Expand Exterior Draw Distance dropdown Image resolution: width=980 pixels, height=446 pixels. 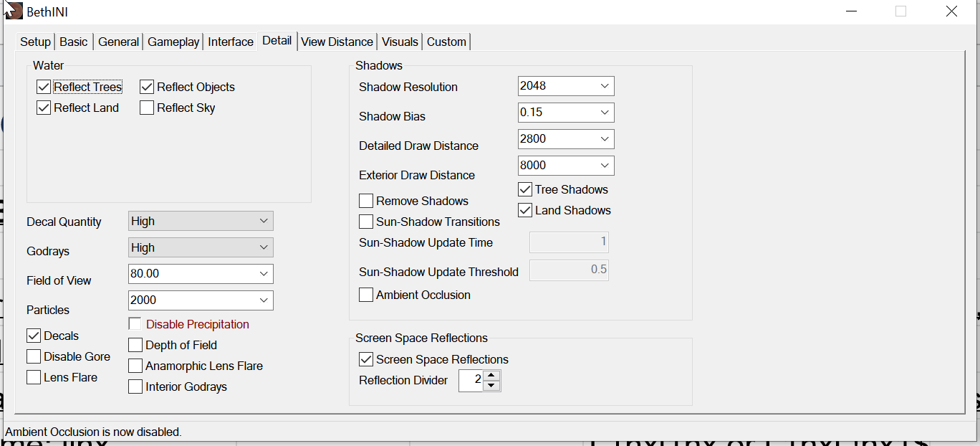pyautogui.click(x=566, y=166)
